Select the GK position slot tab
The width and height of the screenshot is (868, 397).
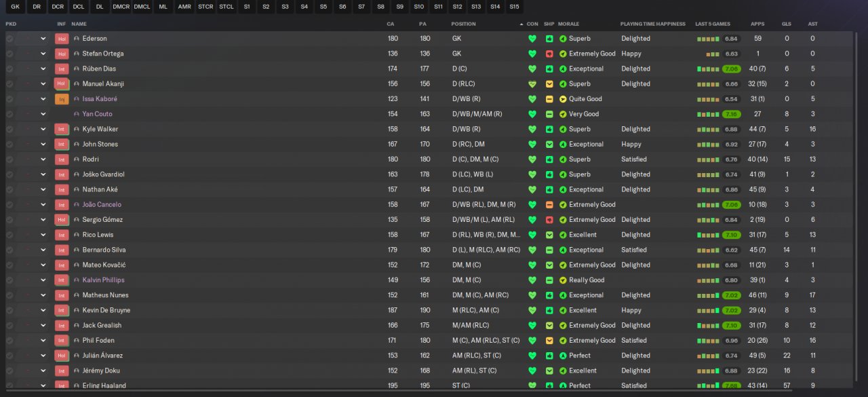[x=16, y=7]
